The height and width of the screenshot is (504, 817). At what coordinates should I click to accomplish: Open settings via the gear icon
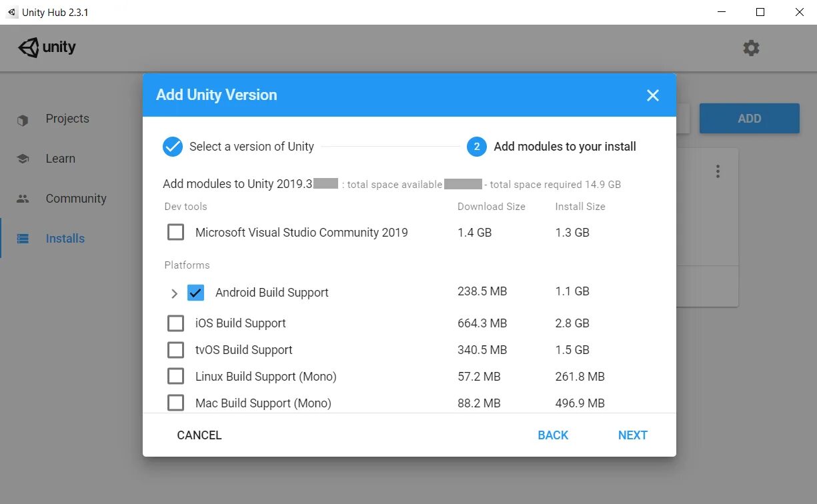[751, 48]
